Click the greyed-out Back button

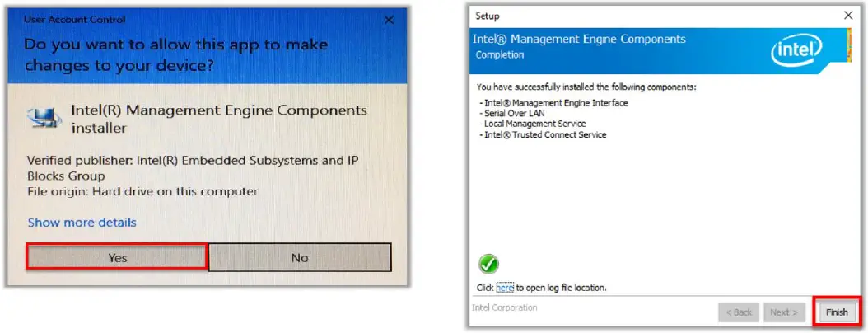click(738, 312)
